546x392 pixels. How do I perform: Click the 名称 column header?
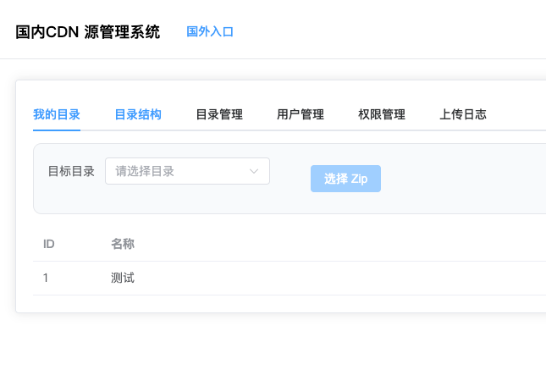pyautogui.click(x=123, y=245)
